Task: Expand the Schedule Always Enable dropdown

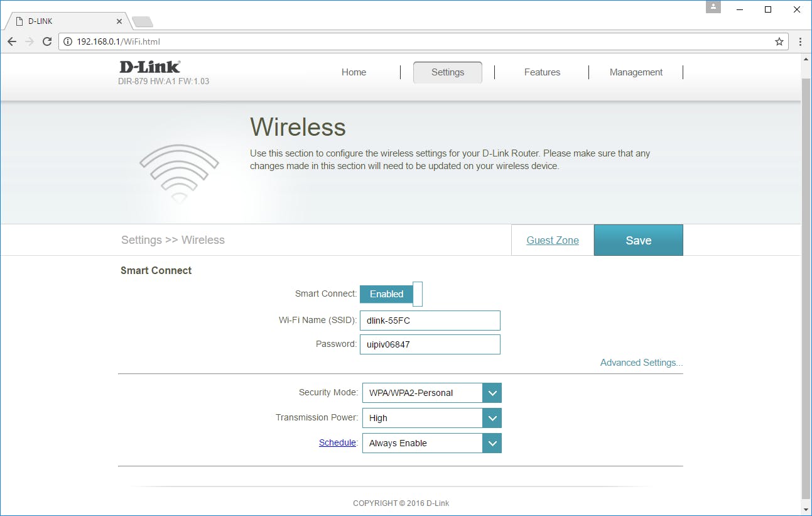Action: pos(432,443)
